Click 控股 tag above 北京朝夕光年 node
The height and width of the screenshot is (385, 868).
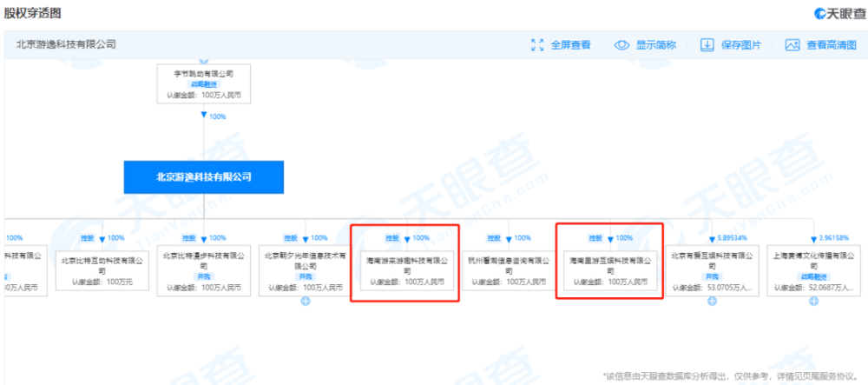[291, 237]
